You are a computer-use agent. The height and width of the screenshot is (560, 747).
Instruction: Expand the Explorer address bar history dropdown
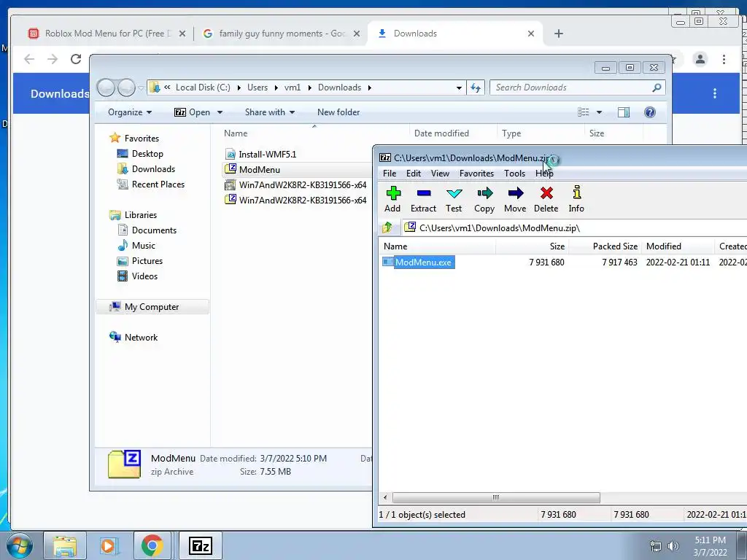tap(459, 87)
